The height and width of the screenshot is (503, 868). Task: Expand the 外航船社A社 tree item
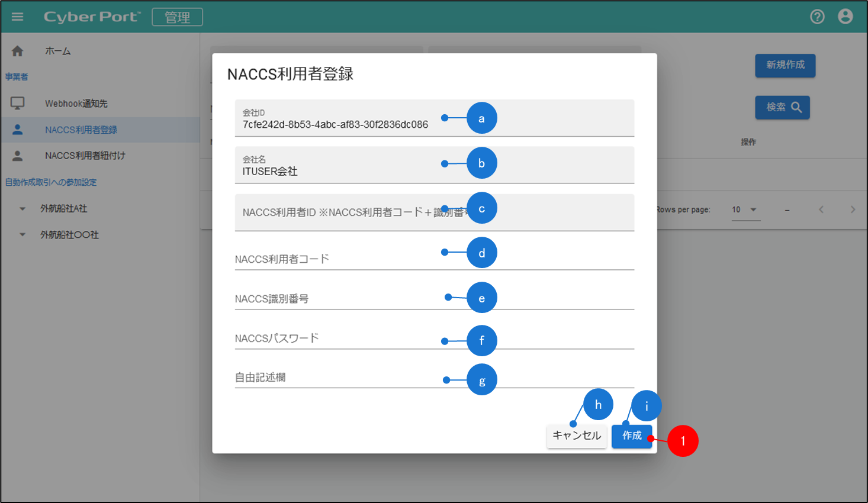point(22,209)
